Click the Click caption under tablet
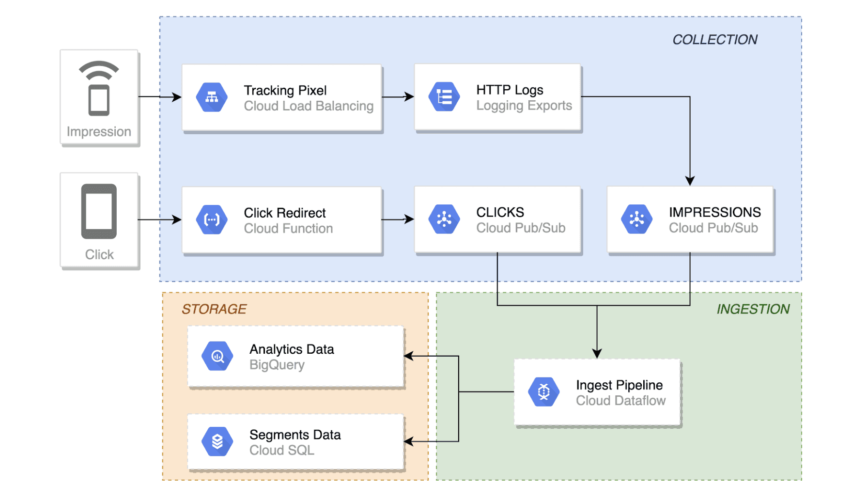This screenshot has width=868, height=501. [99, 254]
